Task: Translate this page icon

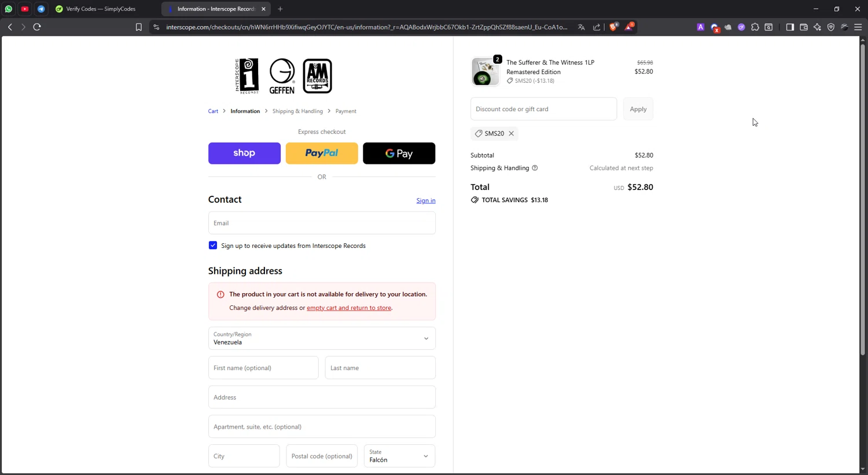Action: pos(581,27)
